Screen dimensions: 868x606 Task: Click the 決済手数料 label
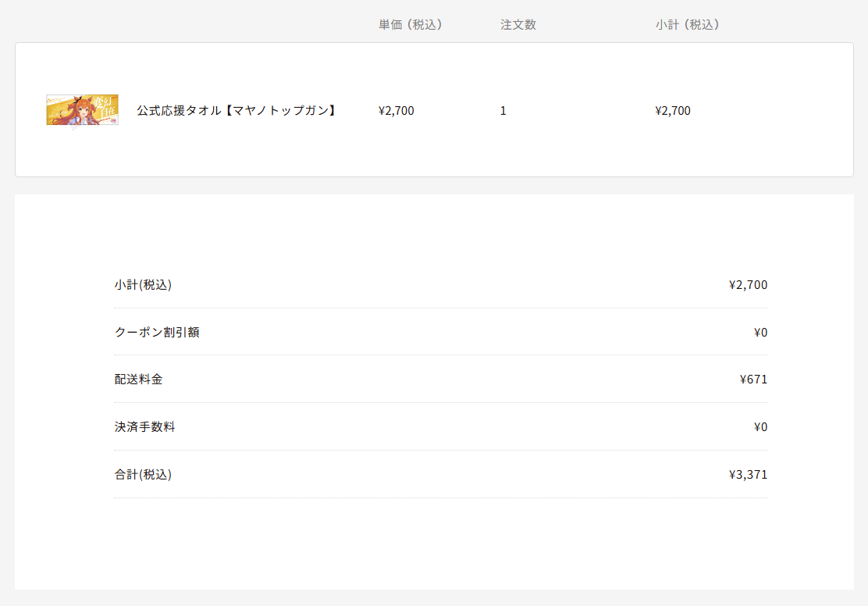[144, 427]
